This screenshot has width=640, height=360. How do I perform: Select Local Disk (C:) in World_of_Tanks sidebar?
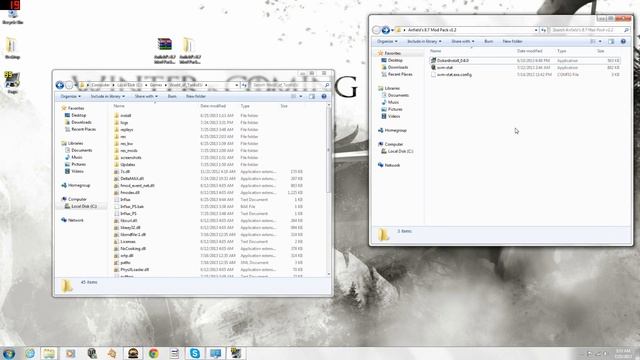(84, 206)
